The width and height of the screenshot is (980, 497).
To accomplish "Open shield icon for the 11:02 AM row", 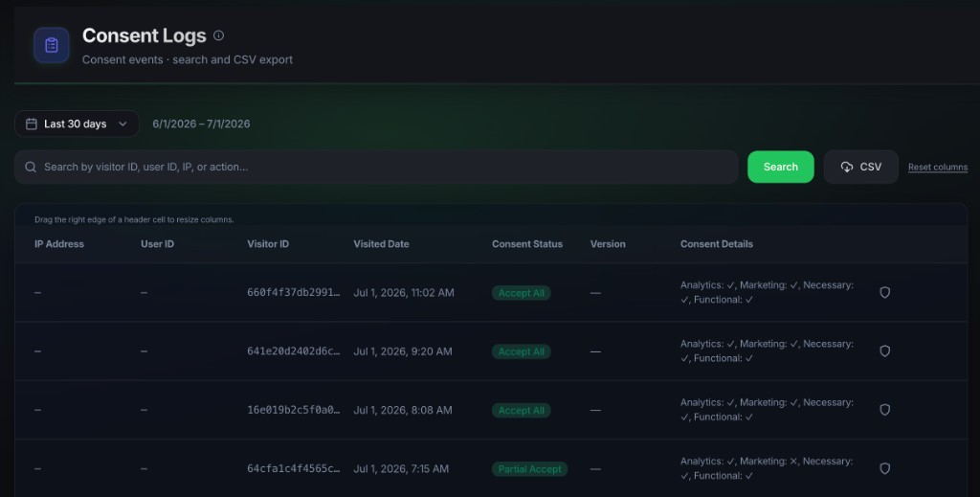I will click(885, 293).
